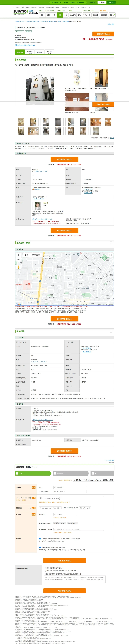129x644 pixels.
Task: Click 情報の見方 link
Action: [x=111, y=24]
